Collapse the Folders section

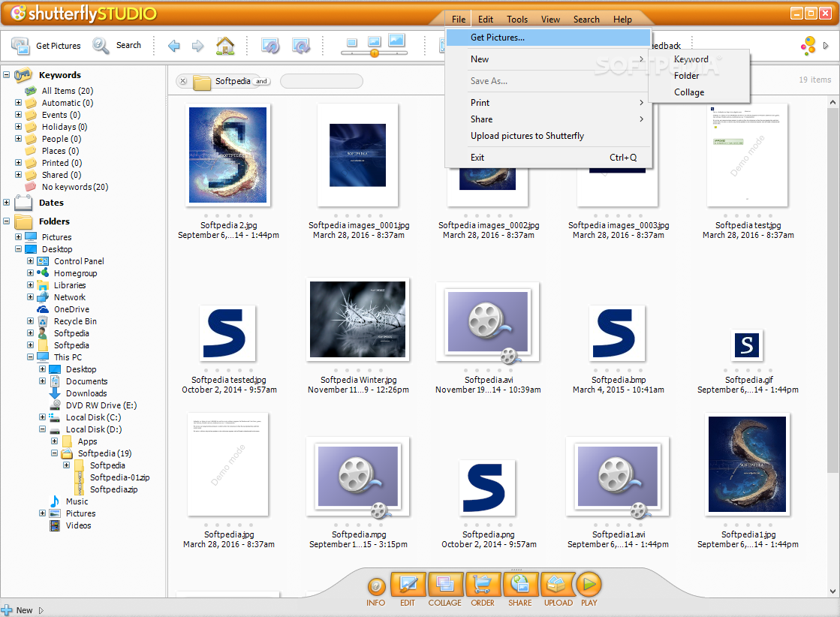pyautogui.click(x=7, y=221)
